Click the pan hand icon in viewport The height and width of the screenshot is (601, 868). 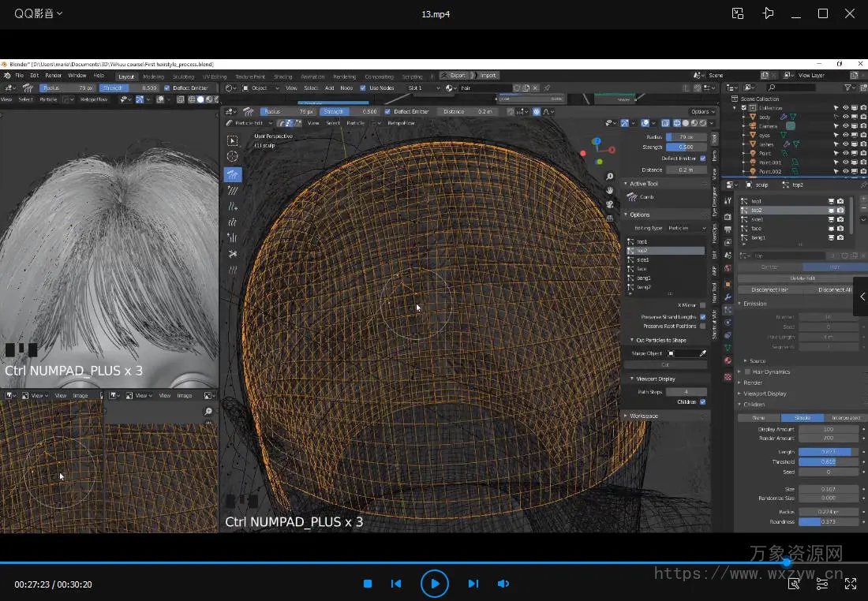point(610,190)
